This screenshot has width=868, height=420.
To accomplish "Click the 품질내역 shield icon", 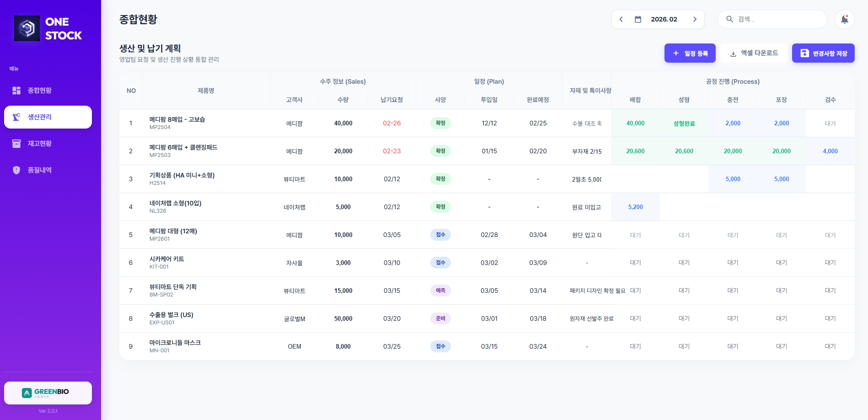I will (16, 170).
